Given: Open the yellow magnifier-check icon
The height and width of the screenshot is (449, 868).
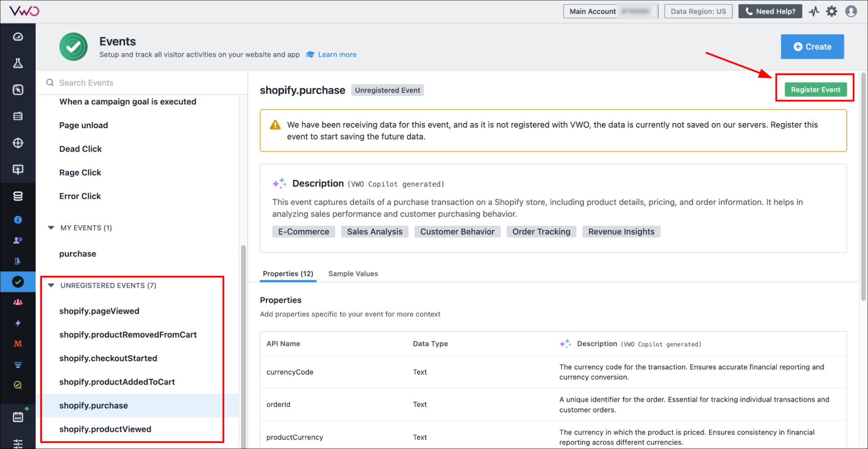Looking at the screenshot, I should pyautogui.click(x=18, y=385).
